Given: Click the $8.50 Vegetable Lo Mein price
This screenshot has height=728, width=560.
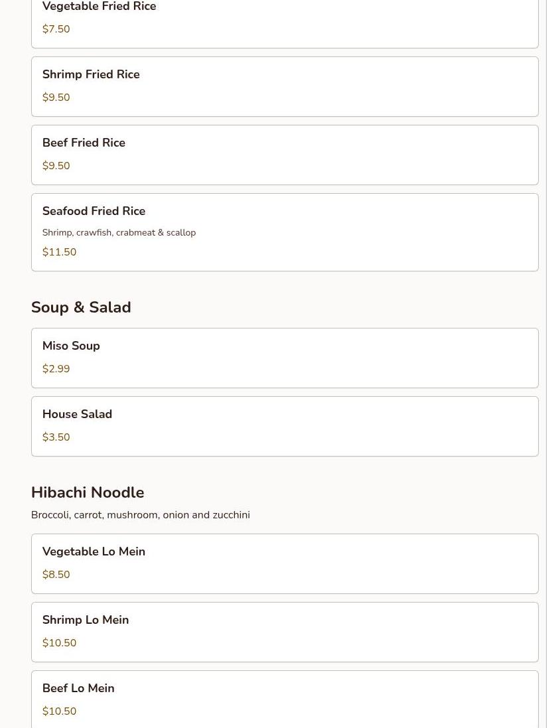Looking at the screenshot, I should click(56, 575).
